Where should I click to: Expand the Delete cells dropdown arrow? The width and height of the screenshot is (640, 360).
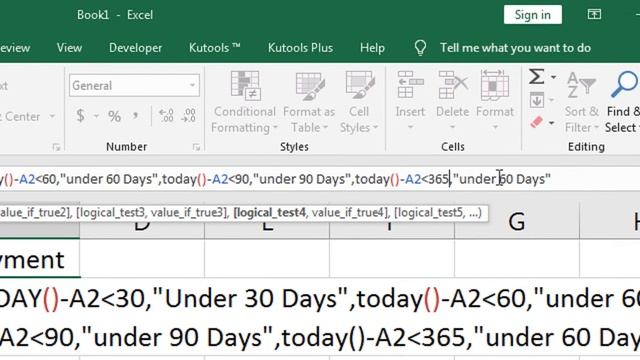coord(452,127)
